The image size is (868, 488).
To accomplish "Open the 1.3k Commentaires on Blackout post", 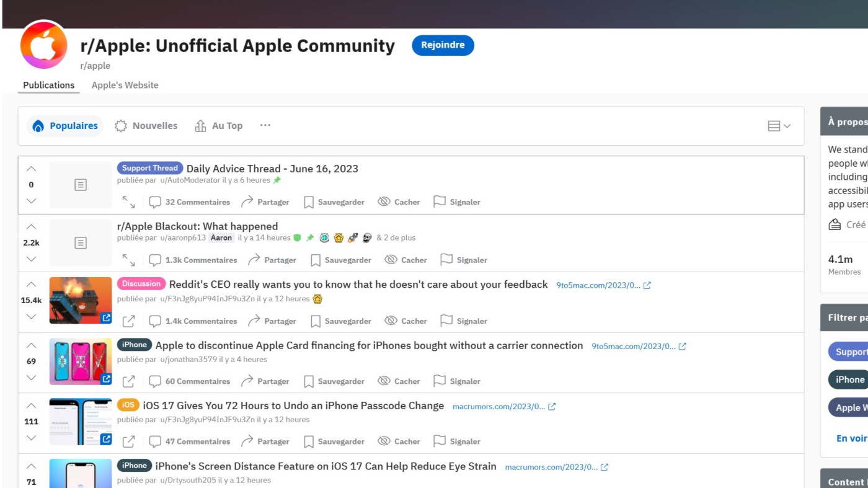I will [x=193, y=260].
